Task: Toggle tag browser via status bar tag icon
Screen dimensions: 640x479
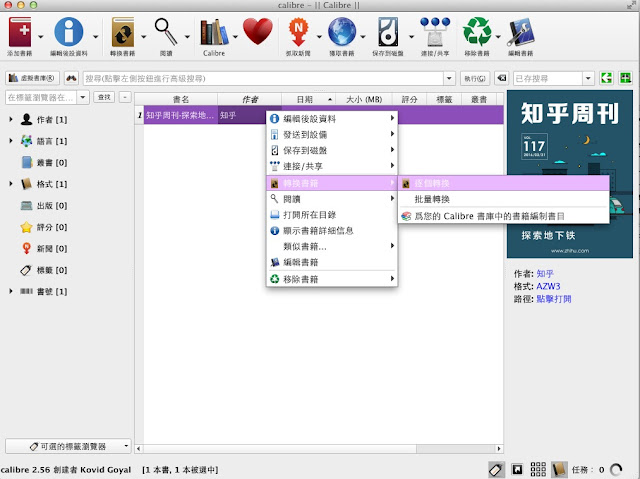Action: click(496, 470)
